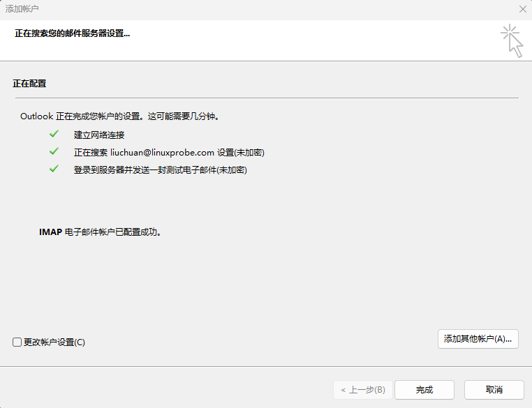
Task: Click the IMAP 电子邮件帐户已配置成功 message
Action: [101, 232]
